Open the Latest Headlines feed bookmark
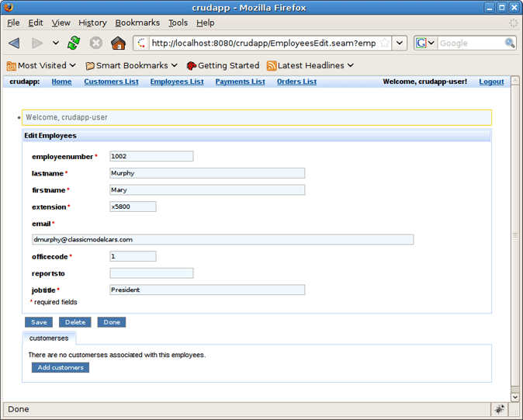Image resolution: width=523 pixels, height=420 pixels. click(x=310, y=66)
